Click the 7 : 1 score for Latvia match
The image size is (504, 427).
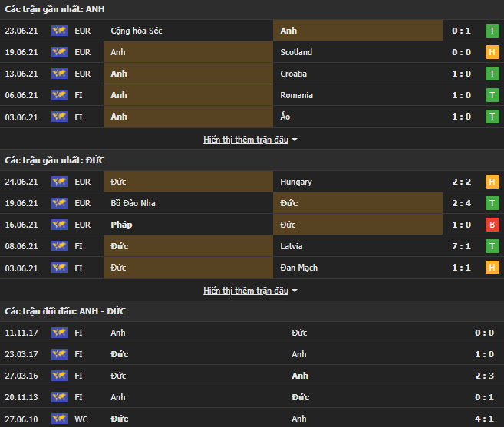[x=461, y=246]
